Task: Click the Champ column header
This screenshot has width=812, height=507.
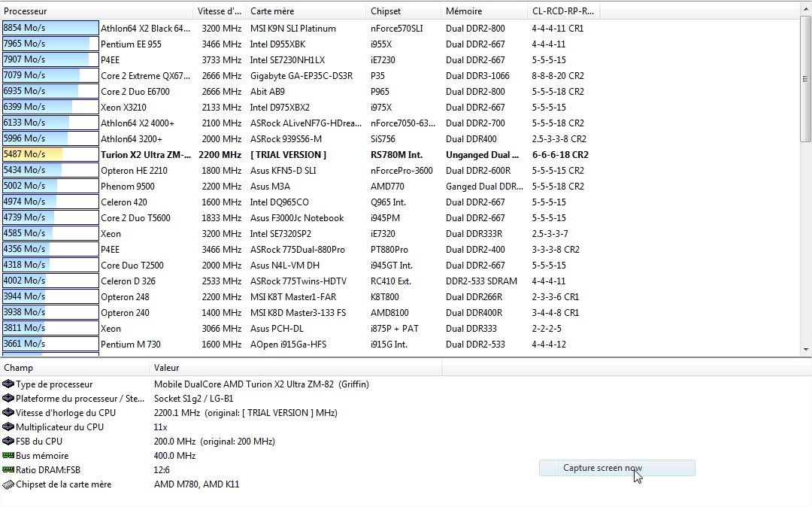Action: tap(74, 368)
